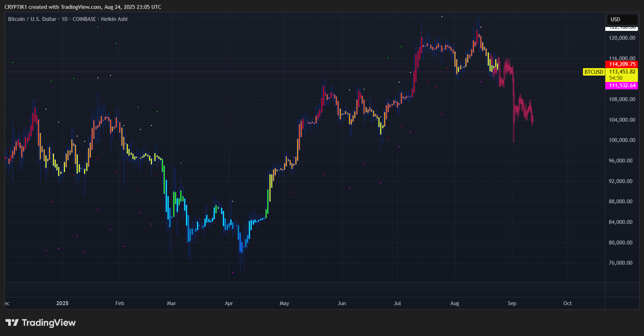This screenshot has width=644, height=336.
Task: Click the Oct label on time axis
Action: [567, 303]
